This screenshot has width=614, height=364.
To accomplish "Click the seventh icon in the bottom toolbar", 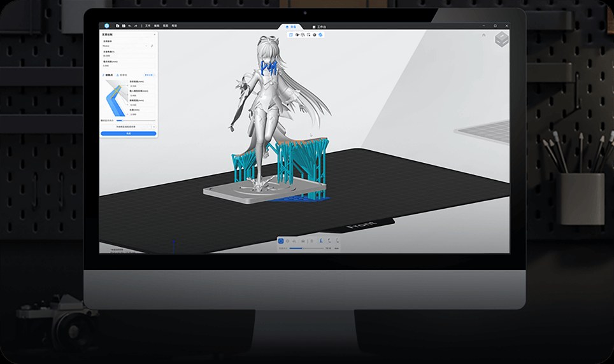I will point(329,241).
